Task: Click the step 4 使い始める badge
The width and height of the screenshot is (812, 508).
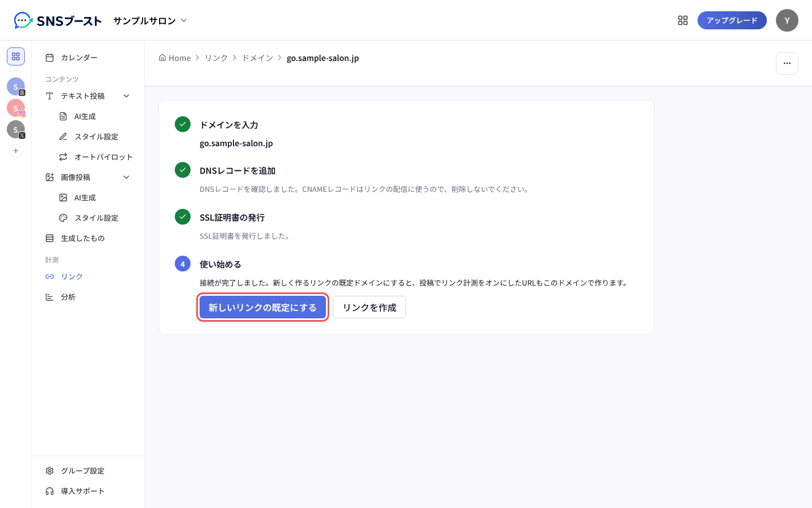Action: point(183,264)
